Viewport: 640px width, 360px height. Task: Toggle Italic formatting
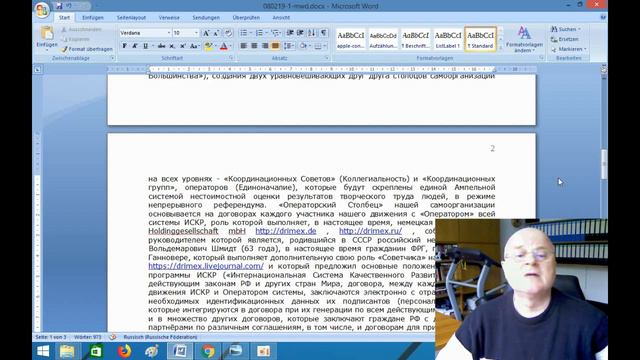pos(135,46)
